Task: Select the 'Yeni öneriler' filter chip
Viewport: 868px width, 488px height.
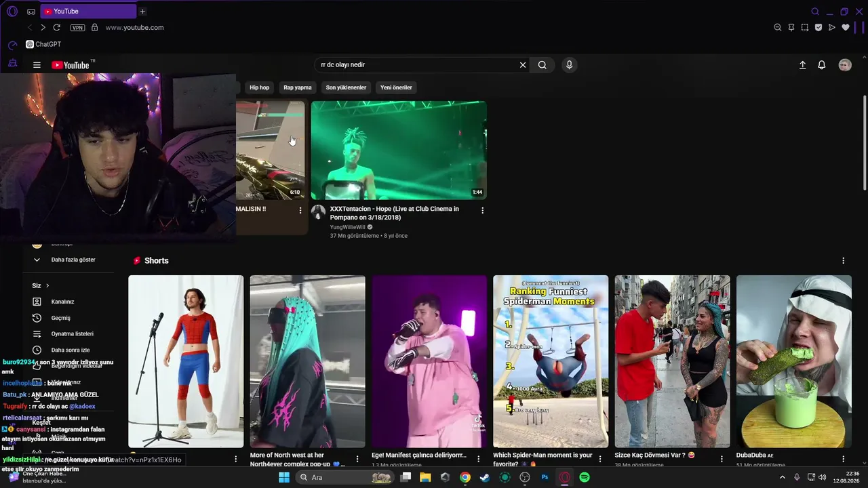Action: tap(396, 87)
